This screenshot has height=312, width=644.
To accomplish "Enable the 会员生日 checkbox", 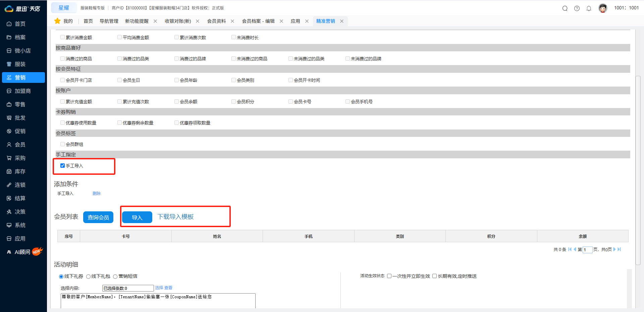I will click(x=119, y=80).
